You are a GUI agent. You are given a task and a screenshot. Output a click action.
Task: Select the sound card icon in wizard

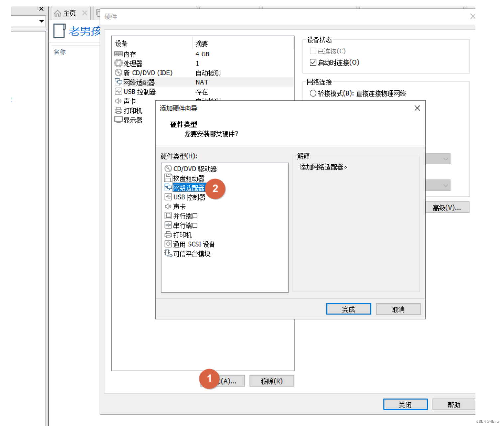(x=168, y=206)
